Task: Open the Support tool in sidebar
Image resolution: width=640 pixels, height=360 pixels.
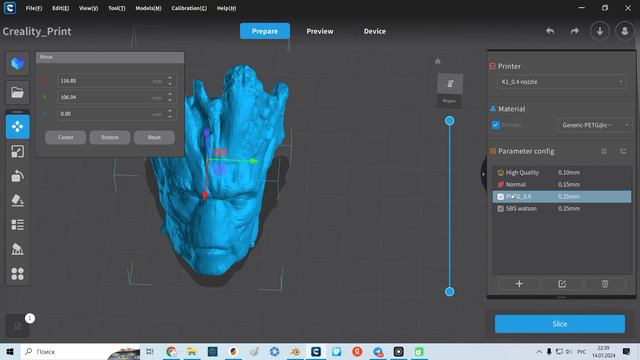Action: [18, 249]
